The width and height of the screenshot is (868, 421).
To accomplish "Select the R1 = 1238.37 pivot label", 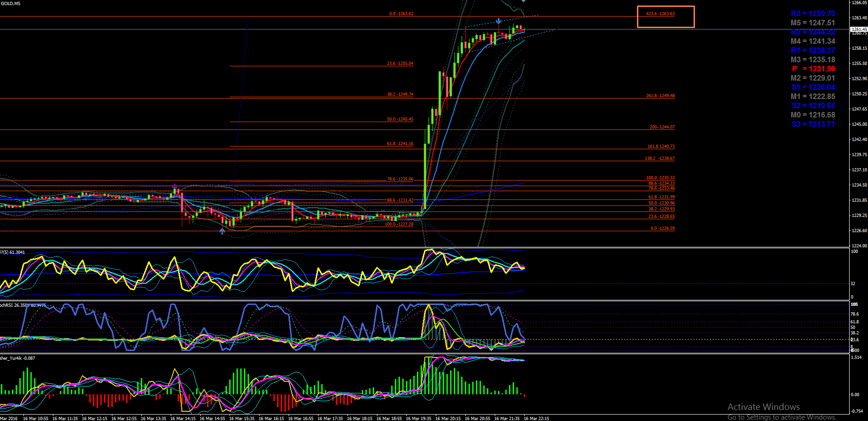I will click(x=813, y=51).
